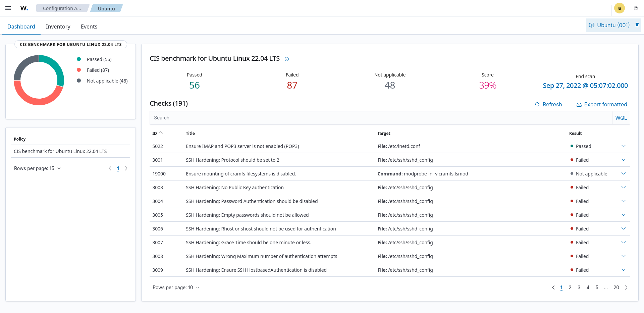Open the user avatar menu

click(x=620, y=8)
